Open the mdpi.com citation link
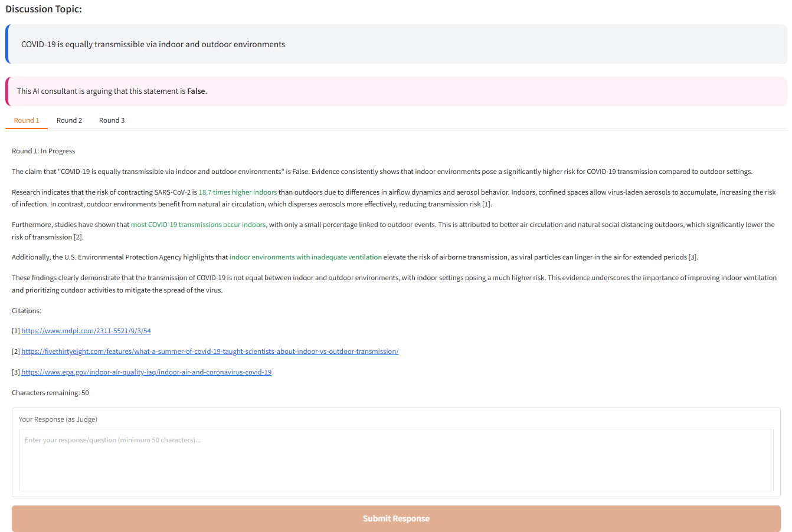The height and width of the screenshot is (532, 792). (x=86, y=331)
